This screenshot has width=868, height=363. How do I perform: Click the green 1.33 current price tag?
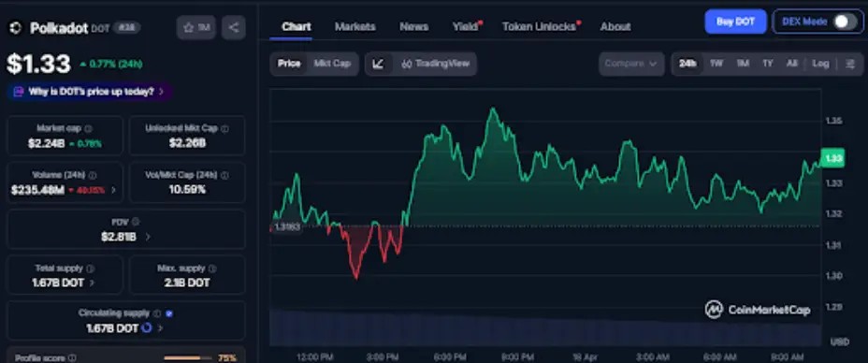(x=832, y=158)
